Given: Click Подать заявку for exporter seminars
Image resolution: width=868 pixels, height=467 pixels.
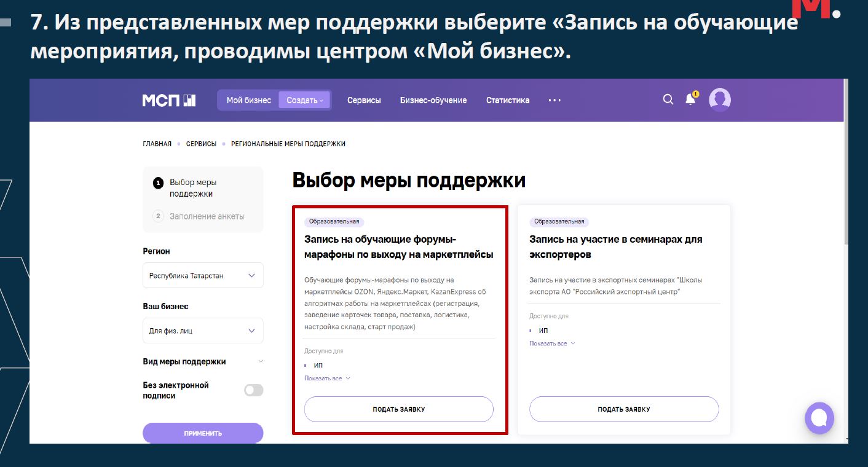Looking at the screenshot, I should click(x=623, y=409).
